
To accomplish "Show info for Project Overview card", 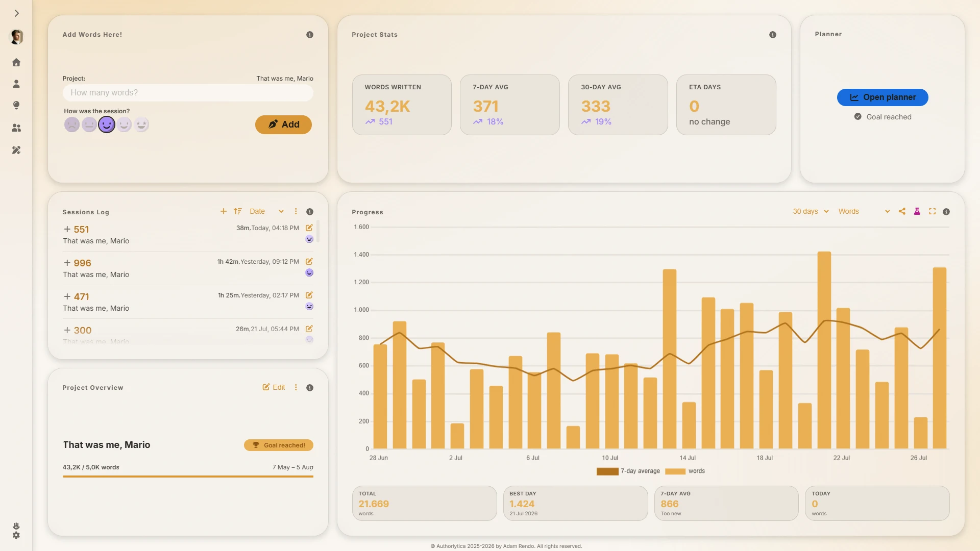I will click(x=310, y=388).
